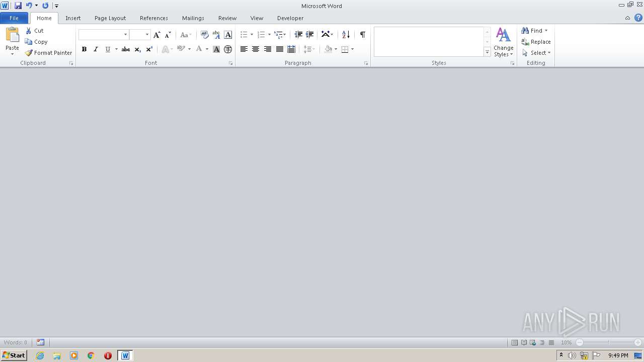The height and width of the screenshot is (362, 644).
Task: Open the Find dropdown arrow
Action: point(546,31)
